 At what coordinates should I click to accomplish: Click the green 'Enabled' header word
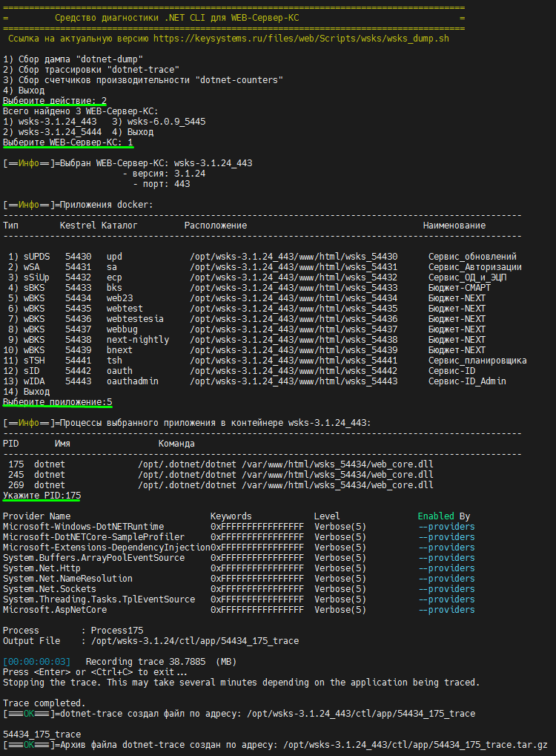point(436,516)
